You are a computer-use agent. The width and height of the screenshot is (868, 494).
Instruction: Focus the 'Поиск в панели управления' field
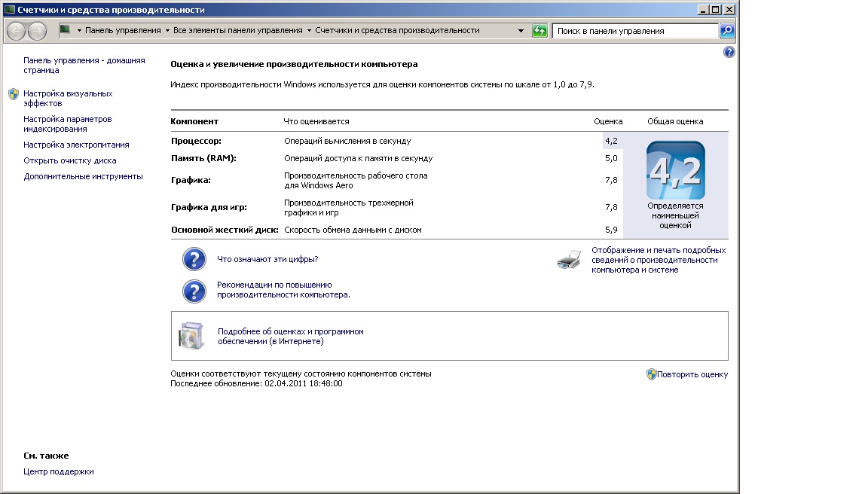[x=635, y=31]
